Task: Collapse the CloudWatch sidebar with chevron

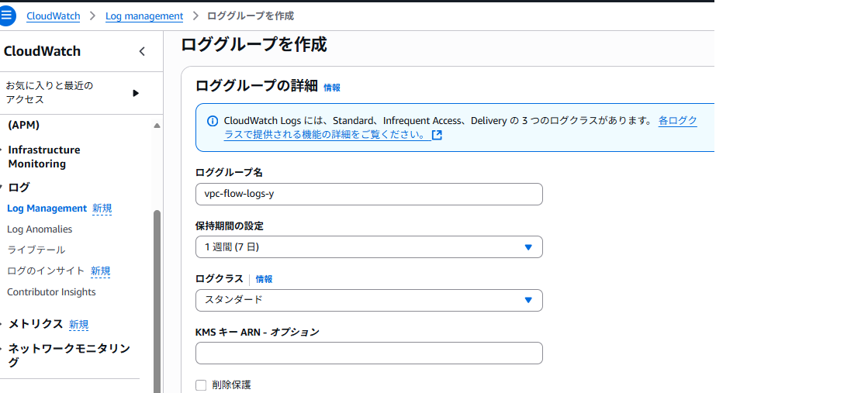Action: tap(142, 52)
